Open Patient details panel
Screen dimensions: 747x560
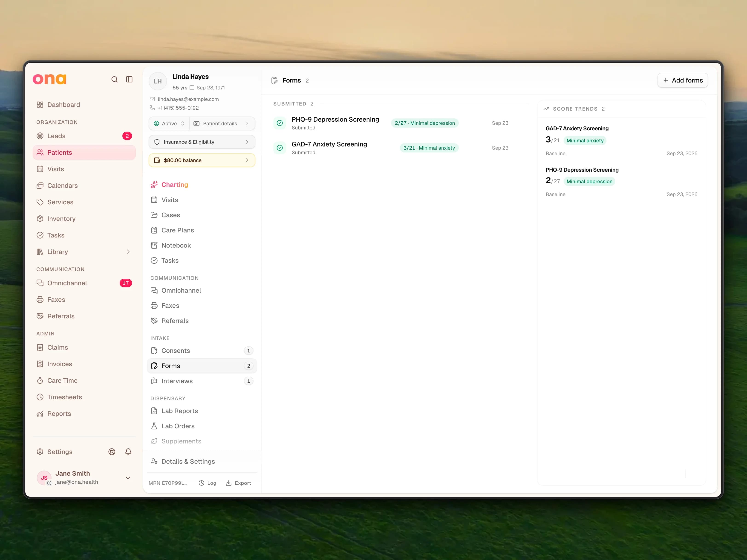coord(222,123)
